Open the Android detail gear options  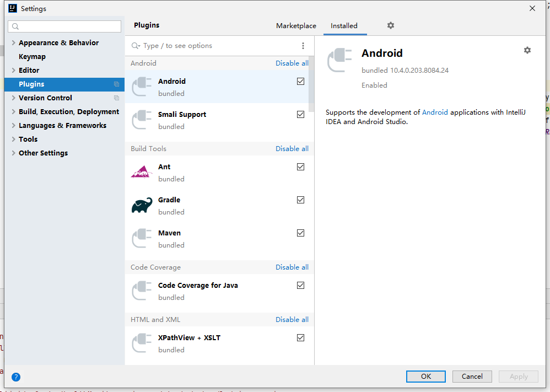pos(527,50)
